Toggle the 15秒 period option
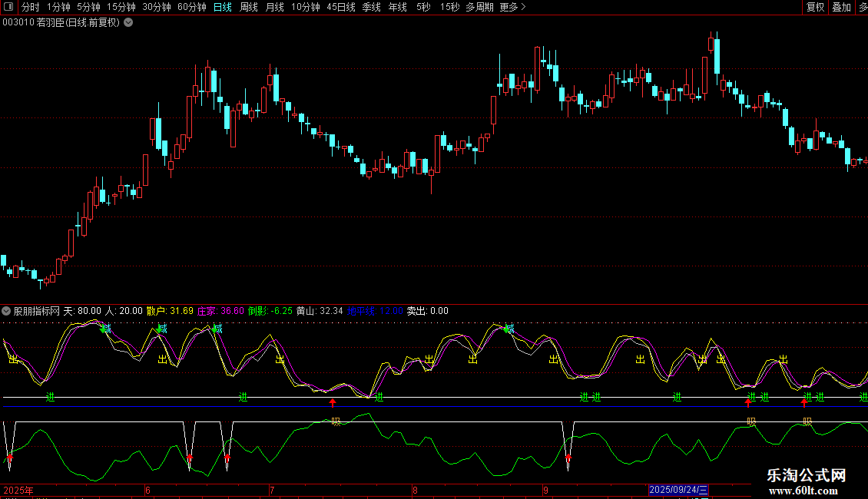Screen dimensions: 868x499 pos(449,8)
